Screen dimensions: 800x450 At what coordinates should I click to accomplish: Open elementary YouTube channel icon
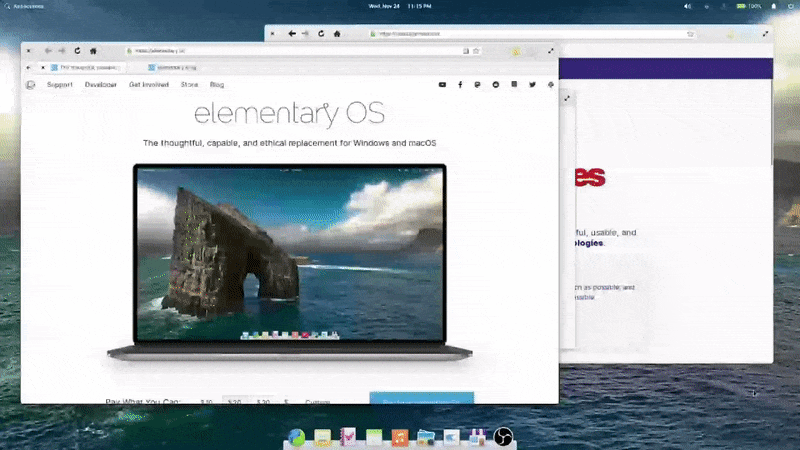click(443, 85)
